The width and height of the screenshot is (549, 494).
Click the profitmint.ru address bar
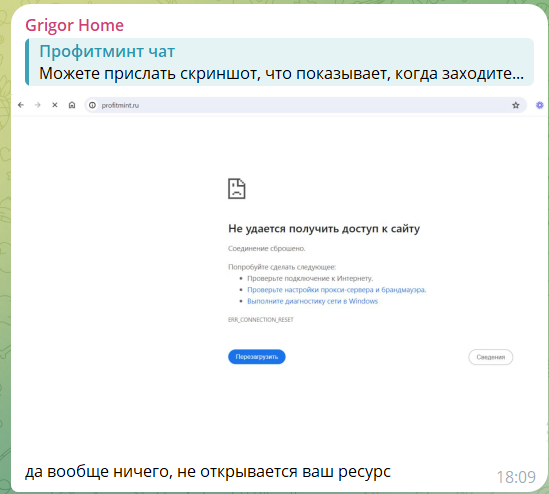(305, 105)
